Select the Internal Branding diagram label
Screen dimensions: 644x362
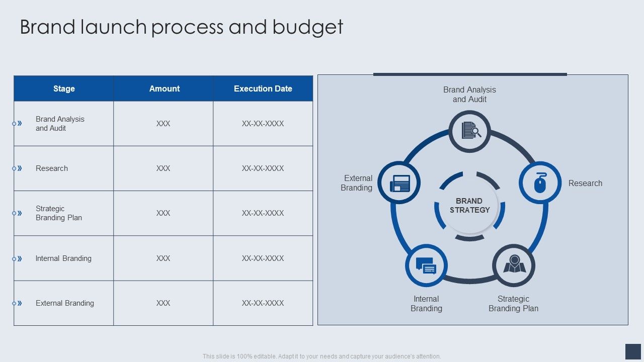tap(426, 304)
